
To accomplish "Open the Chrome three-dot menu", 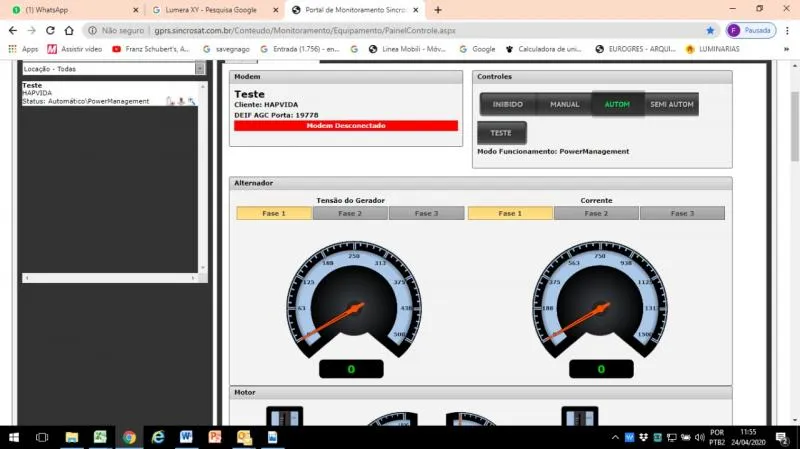I will [787, 30].
